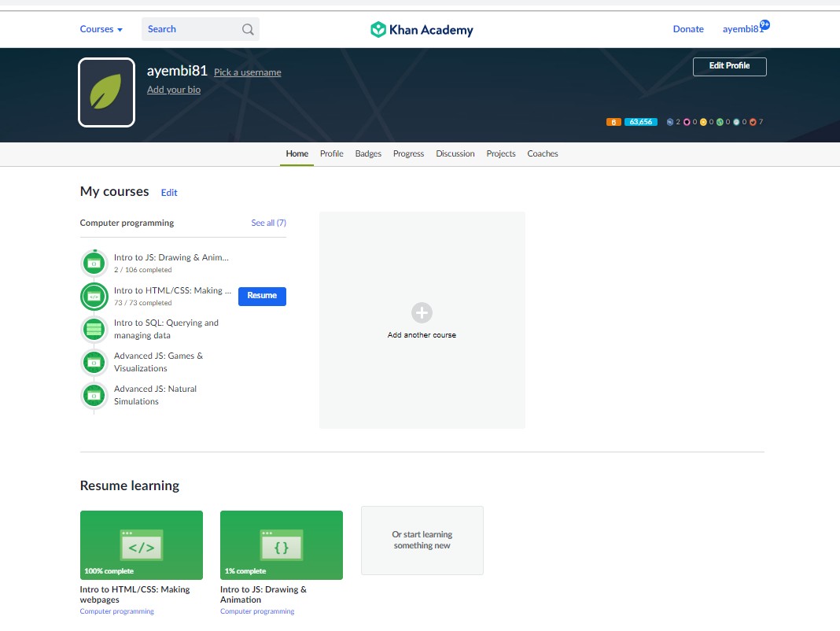Image resolution: width=840 pixels, height=631 pixels.
Task: Switch to the Projects tab
Action: click(x=501, y=153)
